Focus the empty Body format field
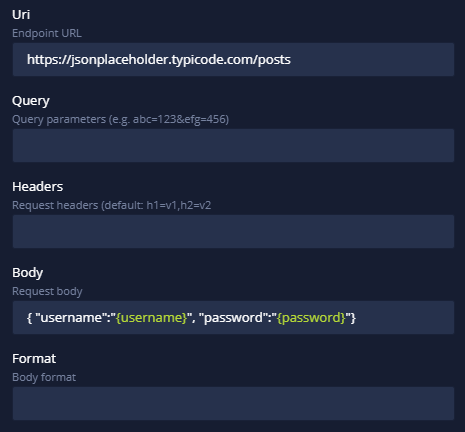The height and width of the screenshot is (432, 465). click(233, 403)
